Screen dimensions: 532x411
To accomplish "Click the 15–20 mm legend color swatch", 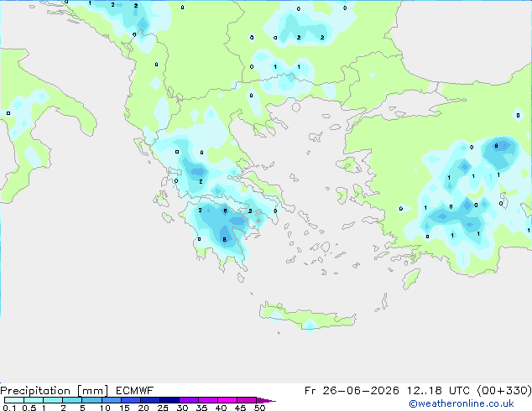I will [130, 400].
